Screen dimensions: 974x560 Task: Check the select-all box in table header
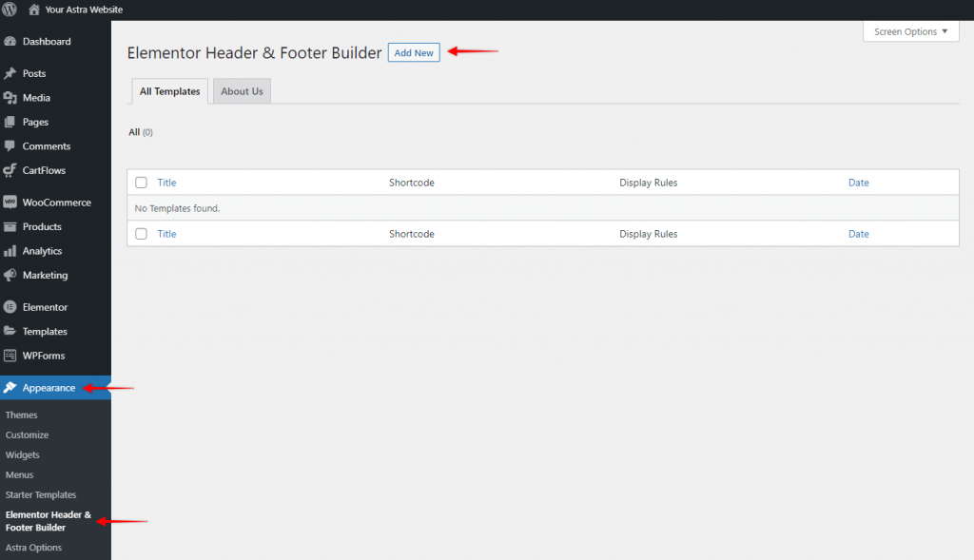coord(141,182)
